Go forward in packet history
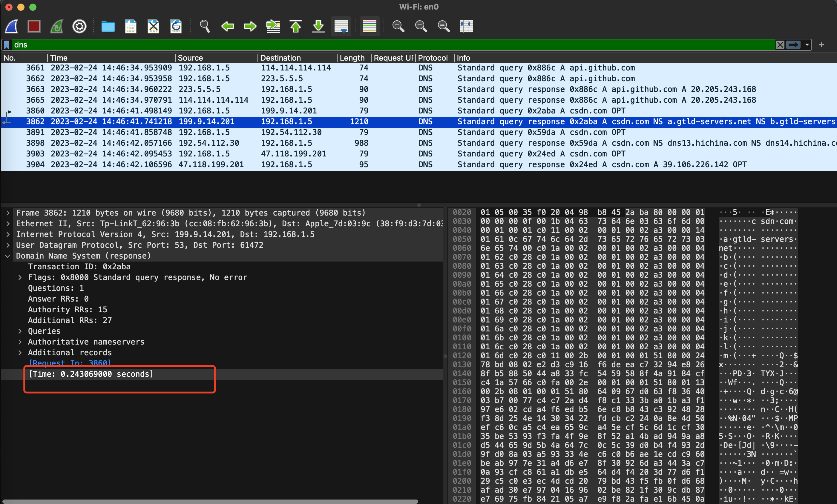 pos(250,26)
